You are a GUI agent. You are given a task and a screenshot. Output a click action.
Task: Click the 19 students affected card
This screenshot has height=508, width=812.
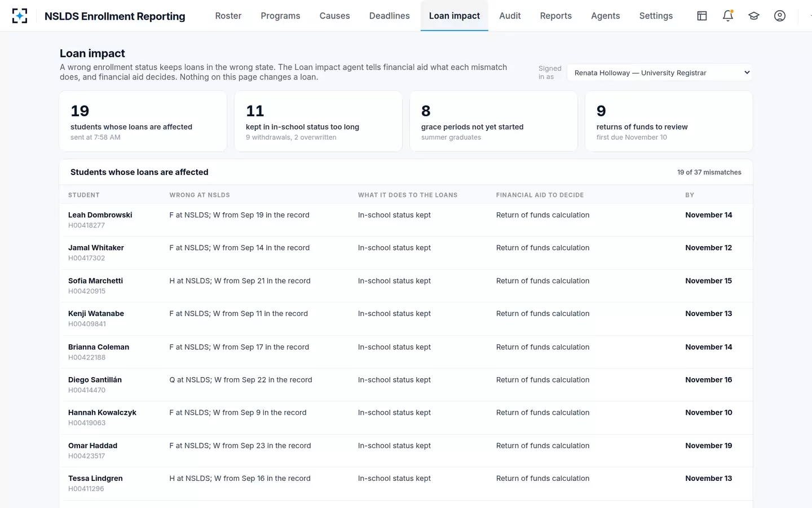point(143,121)
